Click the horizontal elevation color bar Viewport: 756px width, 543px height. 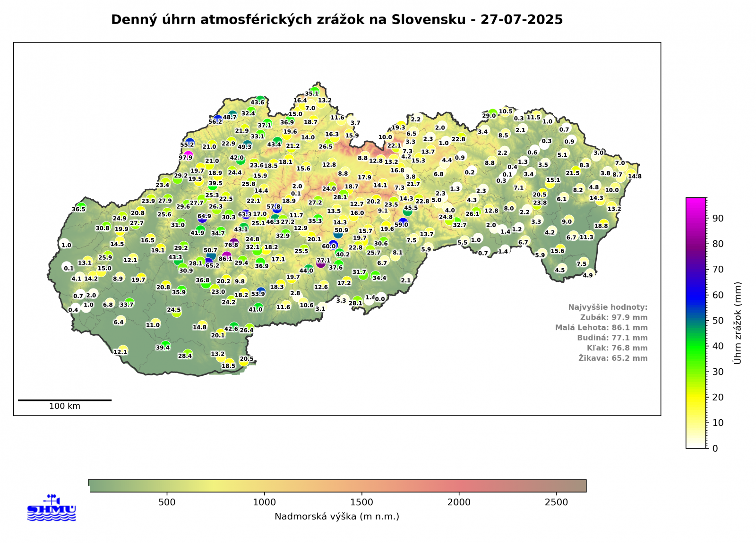tap(337, 485)
